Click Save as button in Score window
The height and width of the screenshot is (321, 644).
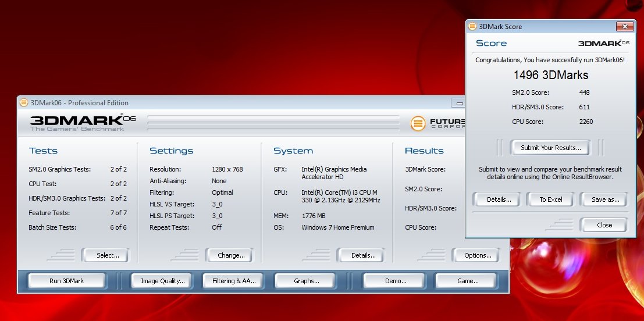[605, 199]
